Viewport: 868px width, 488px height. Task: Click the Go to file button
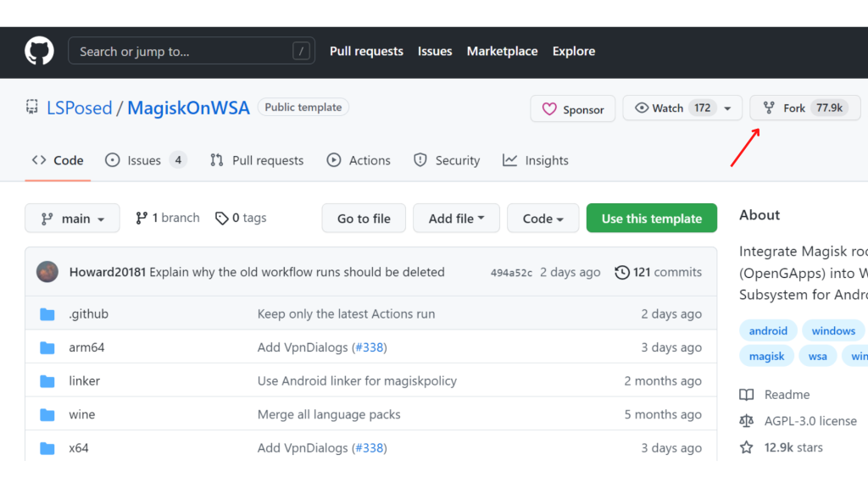(364, 218)
